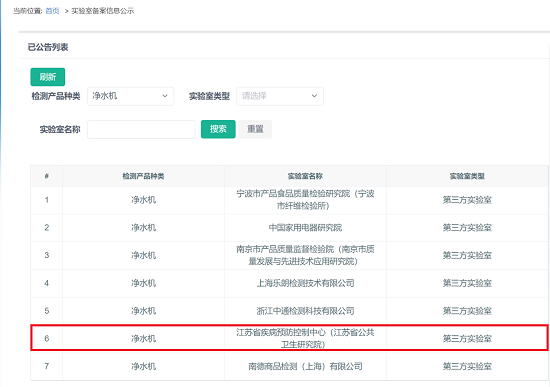Click the green 刷新 refresh button

(48, 77)
